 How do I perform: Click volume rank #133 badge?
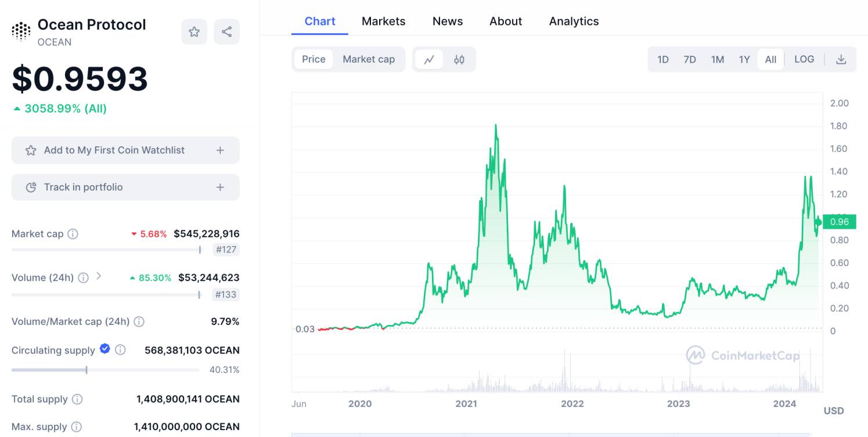226,294
